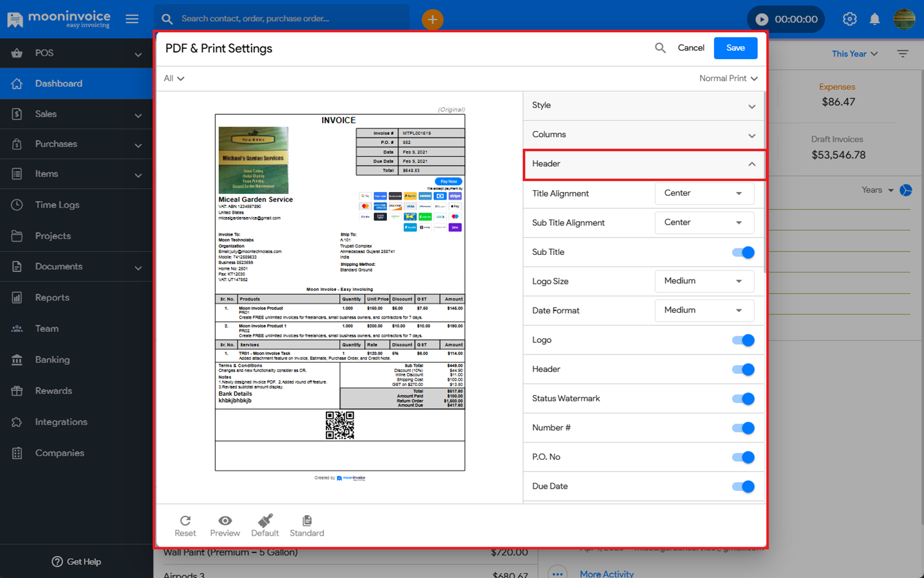The width and height of the screenshot is (924, 578).
Task: Open the notifications bell
Action: tap(875, 19)
